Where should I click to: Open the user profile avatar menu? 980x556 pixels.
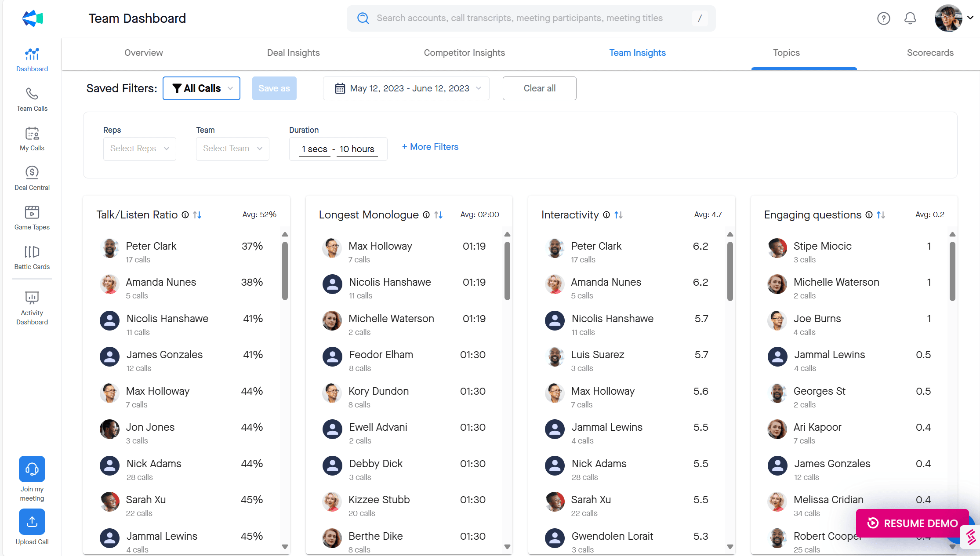click(x=948, y=18)
